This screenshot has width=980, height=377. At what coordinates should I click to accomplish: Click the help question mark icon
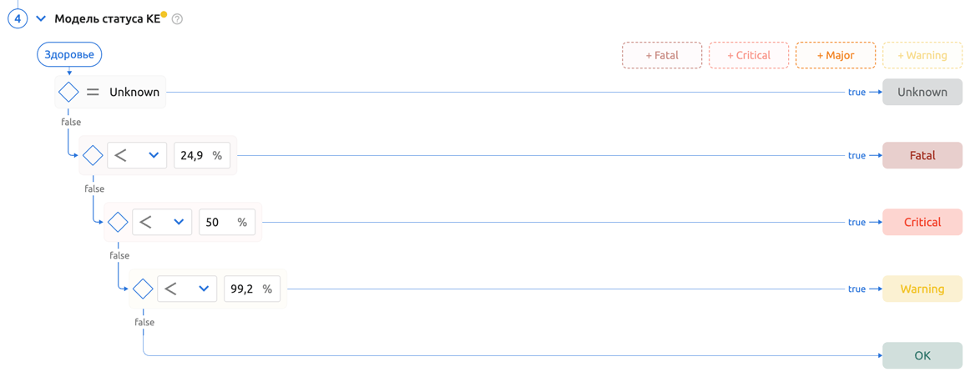177,19
